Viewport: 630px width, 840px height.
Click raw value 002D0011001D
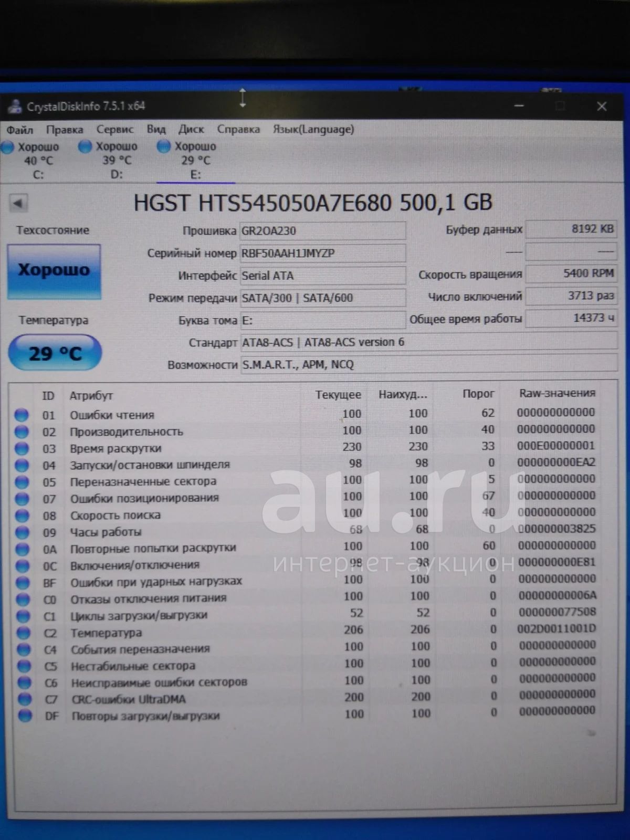[557, 629]
